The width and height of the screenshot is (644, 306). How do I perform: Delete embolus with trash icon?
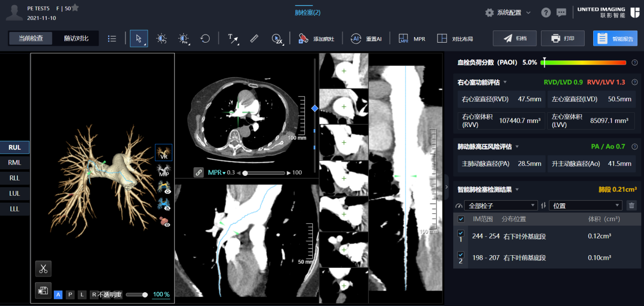coord(631,205)
